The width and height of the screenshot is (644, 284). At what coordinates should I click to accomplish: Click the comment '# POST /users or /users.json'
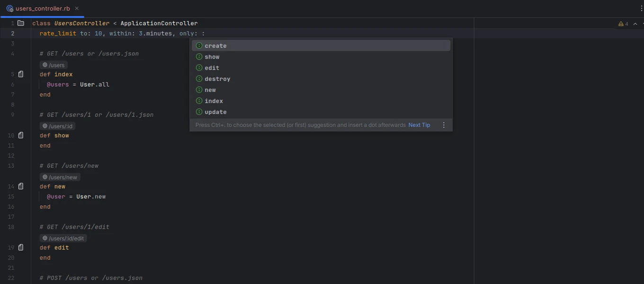pos(91,278)
